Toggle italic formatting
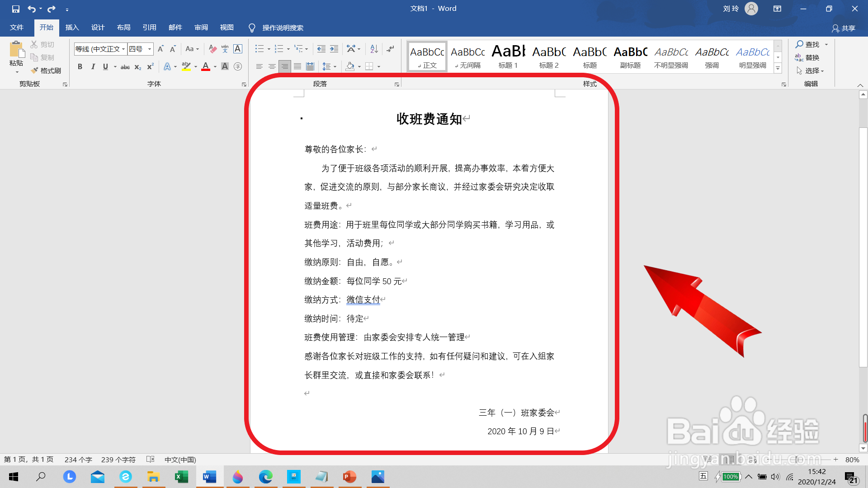Image resolution: width=868 pixels, height=488 pixels. [x=93, y=67]
